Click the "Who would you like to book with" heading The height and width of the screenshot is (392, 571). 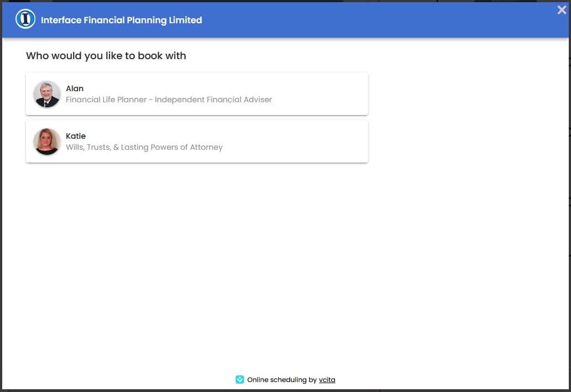click(106, 56)
